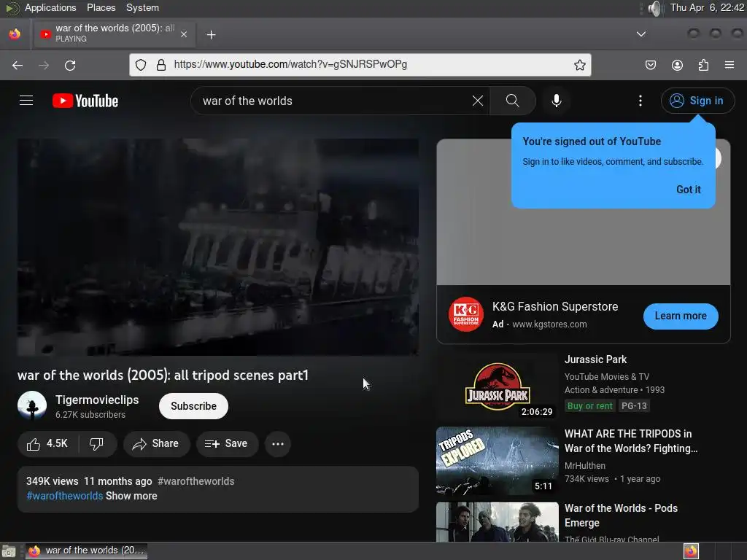View site security padlock info

coord(161,65)
